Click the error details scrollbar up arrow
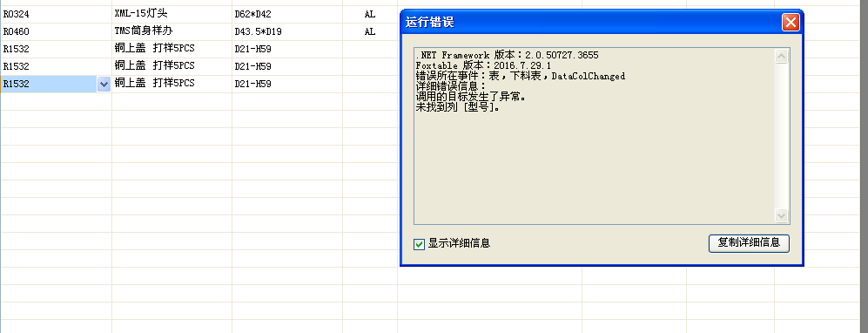Image resolution: width=868 pixels, height=333 pixels. coord(781,56)
